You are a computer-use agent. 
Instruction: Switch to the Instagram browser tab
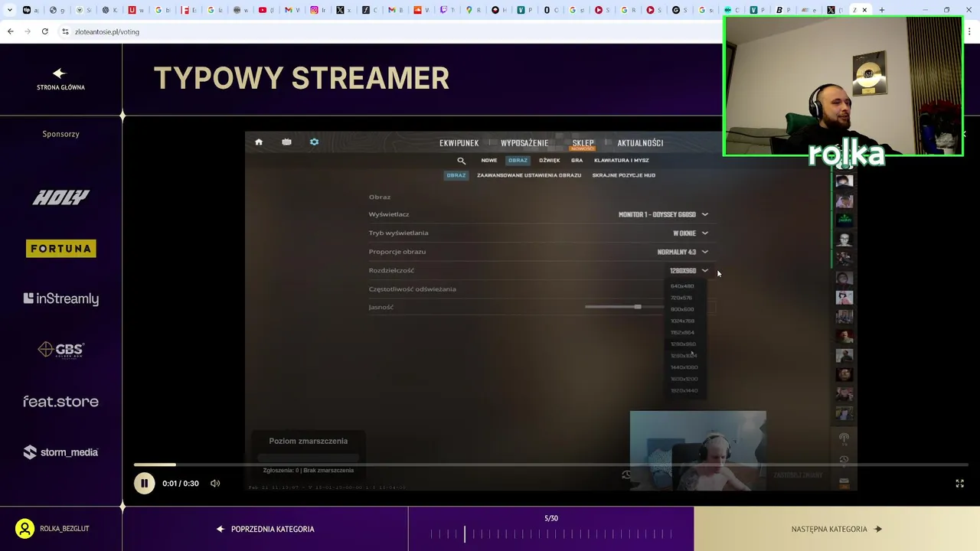pyautogui.click(x=318, y=10)
